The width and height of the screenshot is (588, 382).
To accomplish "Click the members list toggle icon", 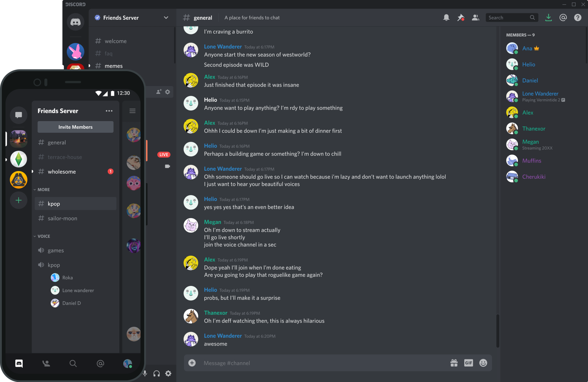I will tap(475, 18).
